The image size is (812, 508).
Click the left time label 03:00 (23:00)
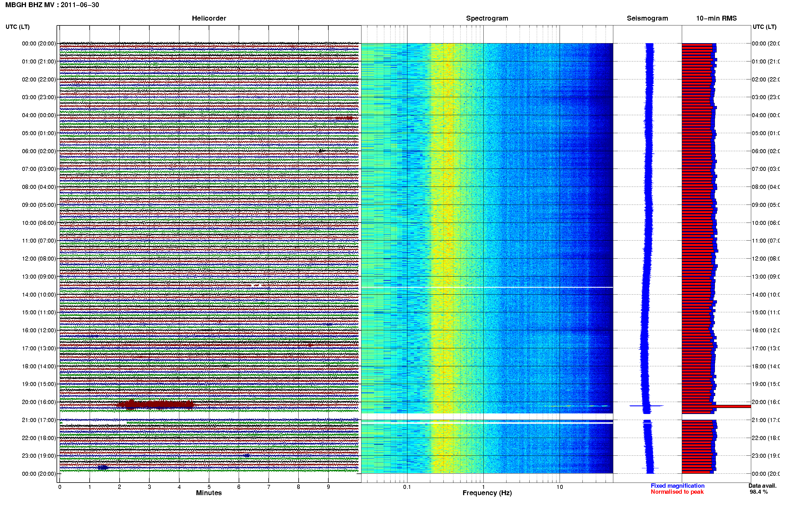[x=39, y=97]
